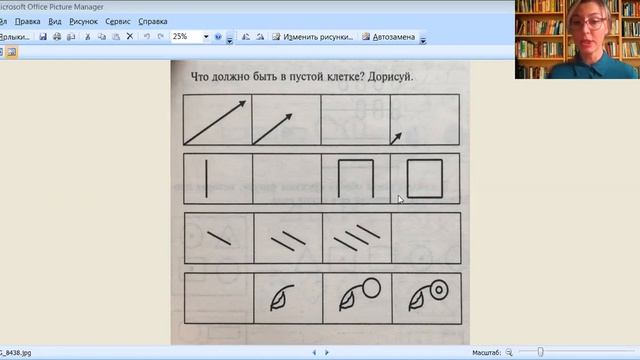Click the filmstrip view icon at left edge
640x360 pixels.
(x=1, y=52)
